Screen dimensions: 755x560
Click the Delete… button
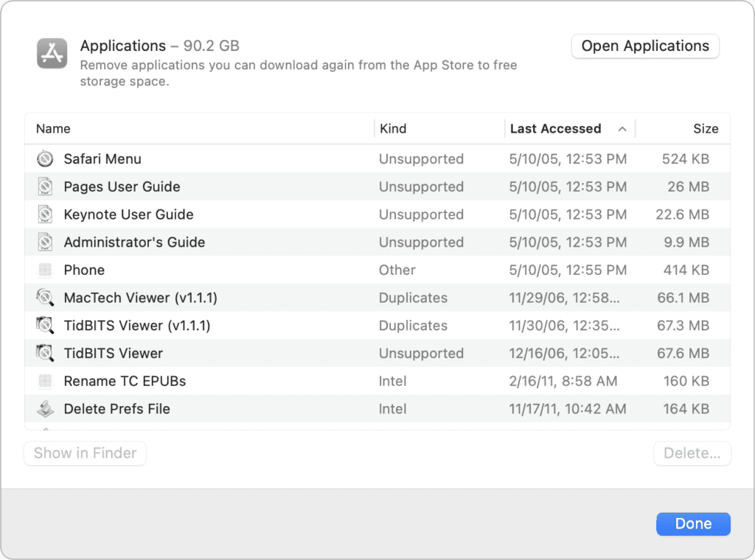692,453
